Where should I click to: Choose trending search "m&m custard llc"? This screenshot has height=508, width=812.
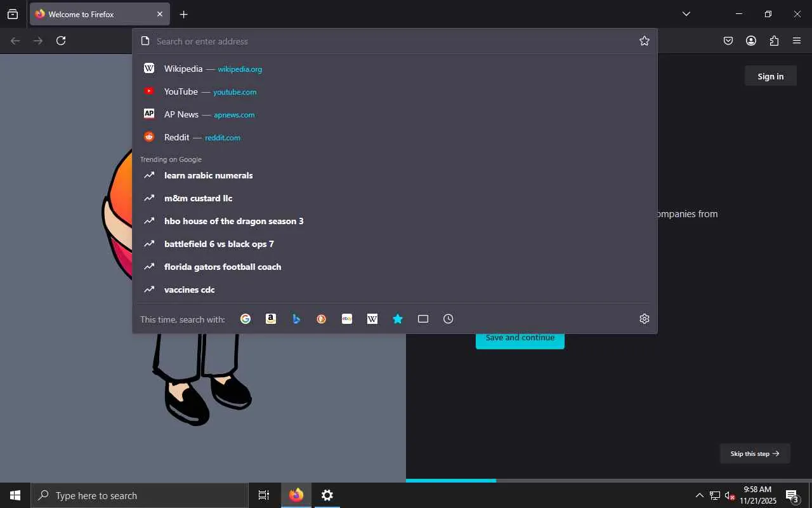395,198
